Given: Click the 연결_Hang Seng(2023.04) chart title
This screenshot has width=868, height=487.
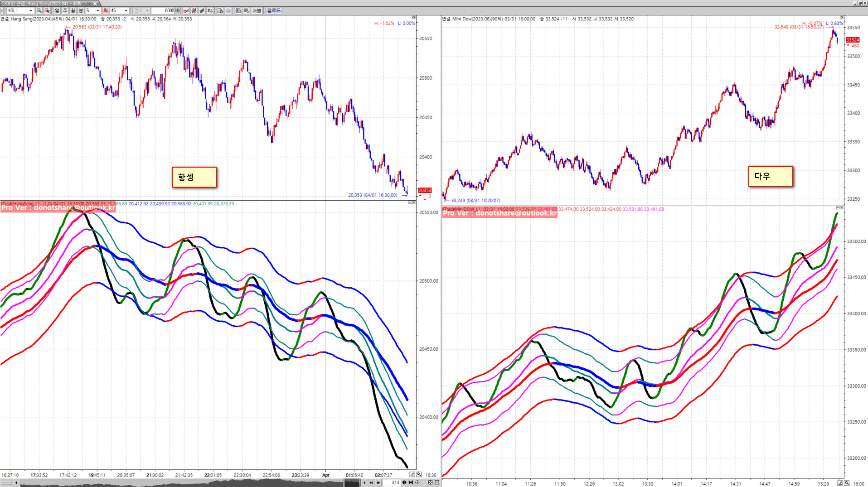Looking at the screenshot, I should [x=26, y=19].
